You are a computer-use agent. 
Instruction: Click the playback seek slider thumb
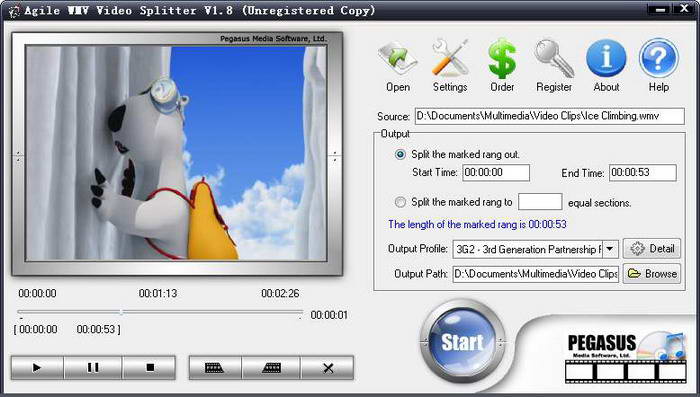point(121,312)
